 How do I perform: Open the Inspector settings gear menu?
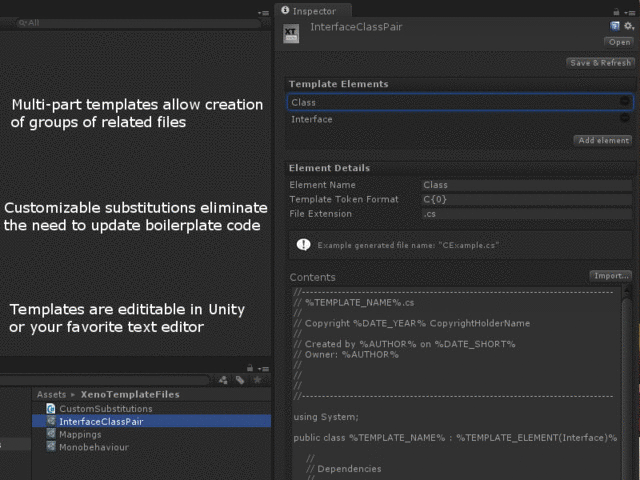(628, 25)
